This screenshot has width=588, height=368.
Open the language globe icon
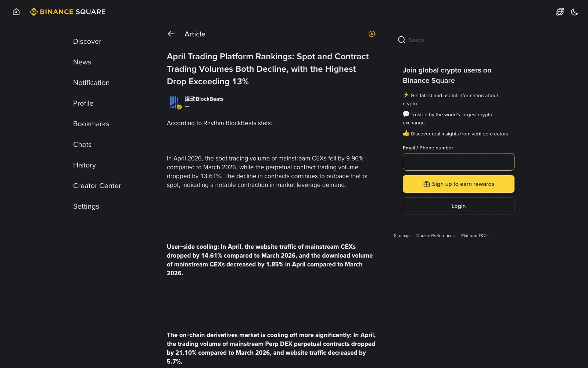(560, 12)
